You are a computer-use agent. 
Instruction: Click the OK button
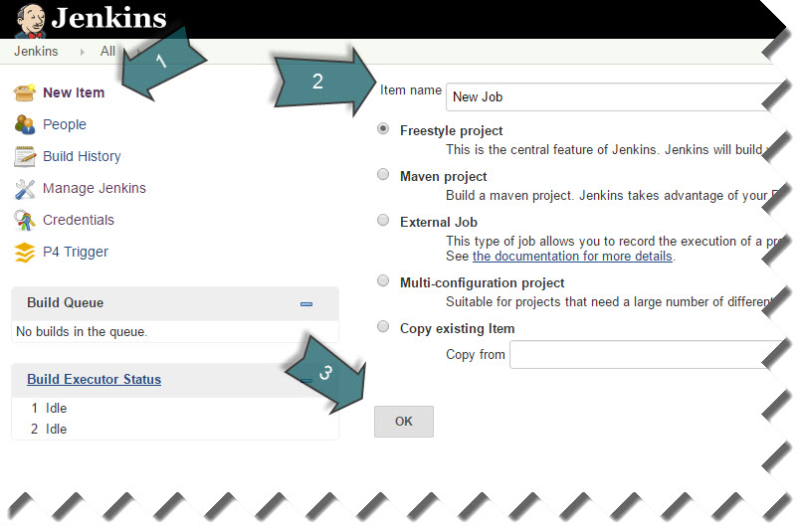[404, 422]
